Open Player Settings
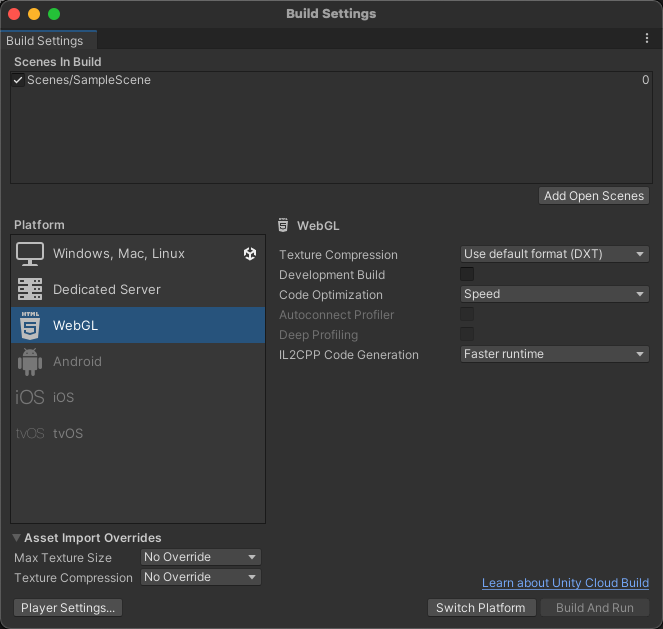Screen dimensions: 663x629 (68, 608)
